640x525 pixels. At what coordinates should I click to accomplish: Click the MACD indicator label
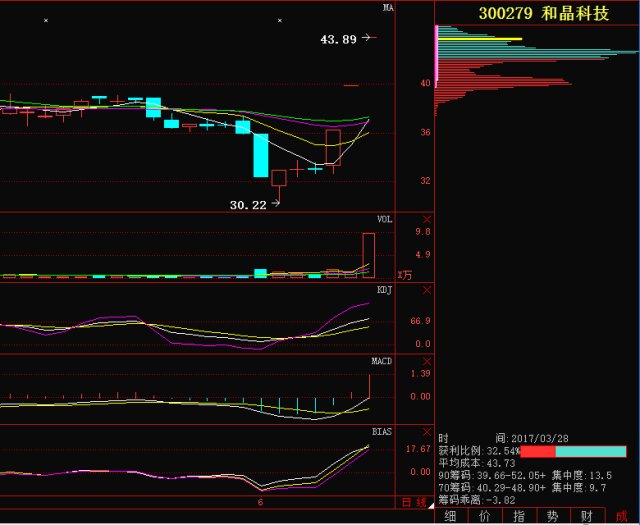tap(383, 360)
